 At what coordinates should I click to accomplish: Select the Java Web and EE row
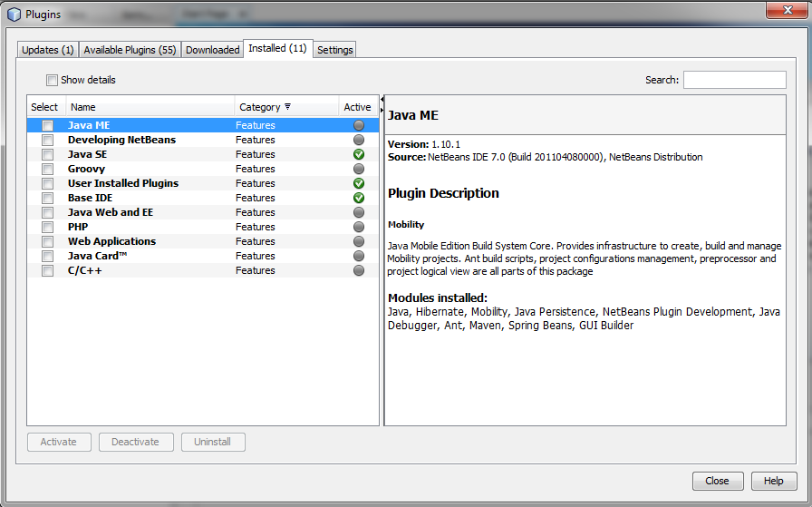tap(203, 212)
